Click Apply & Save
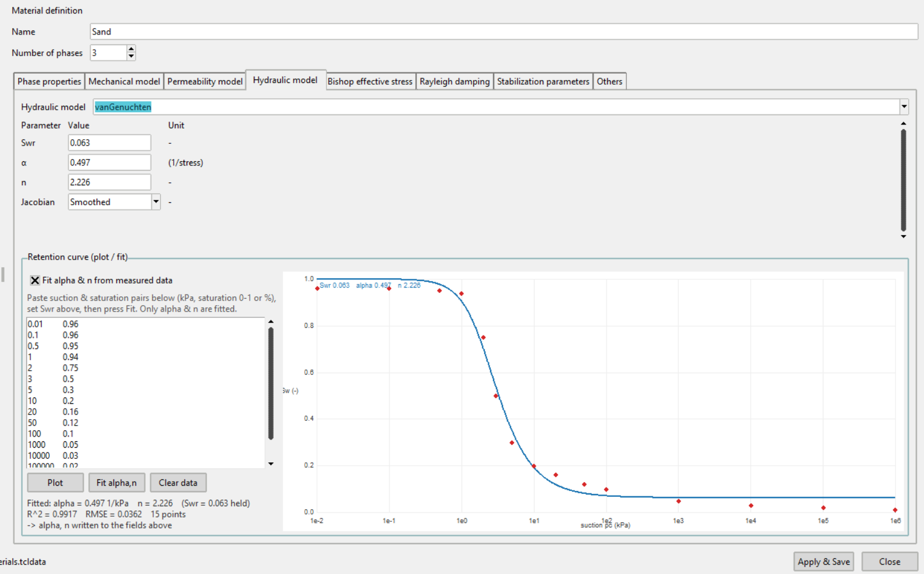This screenshot has width=924, height=574. point(823,562)
